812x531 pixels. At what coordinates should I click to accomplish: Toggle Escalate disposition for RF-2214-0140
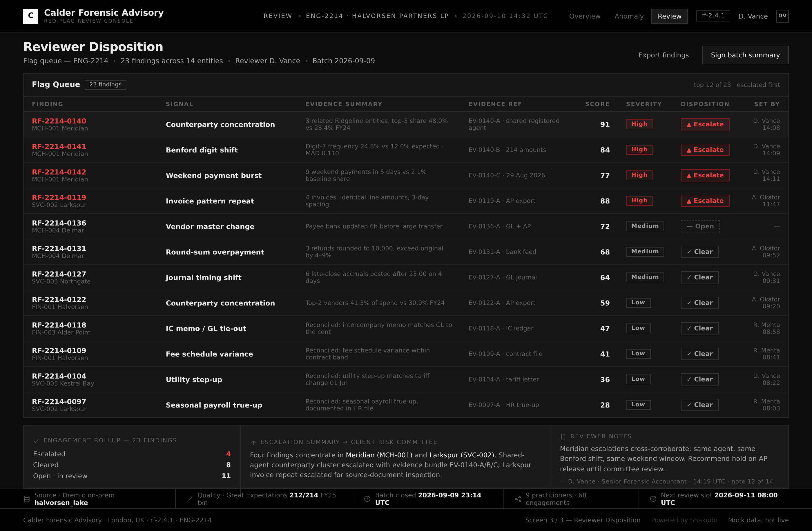click(705, 124)
